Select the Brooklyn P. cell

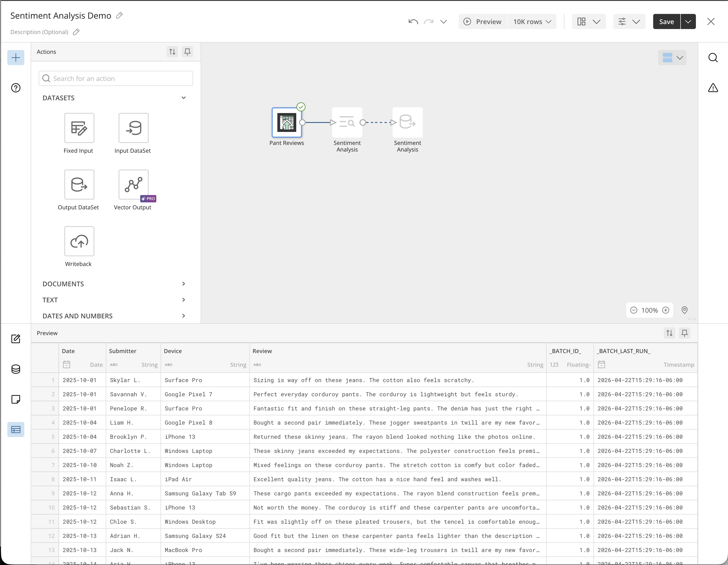tap(133, 437)
